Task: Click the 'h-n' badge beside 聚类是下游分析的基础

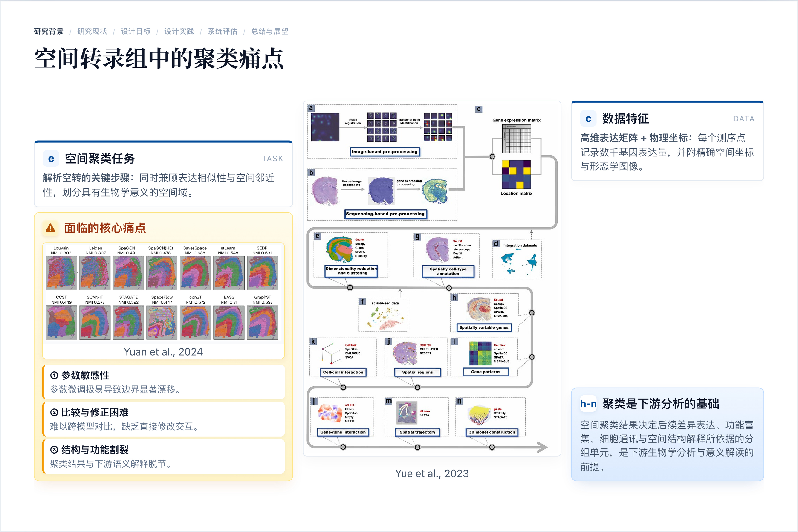Action: pos(588,404)
